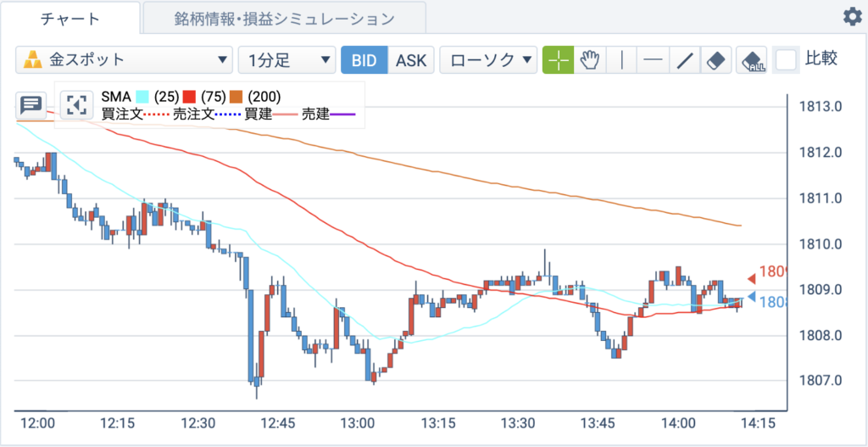The image size is (868, 447).
Task: Click the blue current bid price marker
Action: tap(751, 296)
